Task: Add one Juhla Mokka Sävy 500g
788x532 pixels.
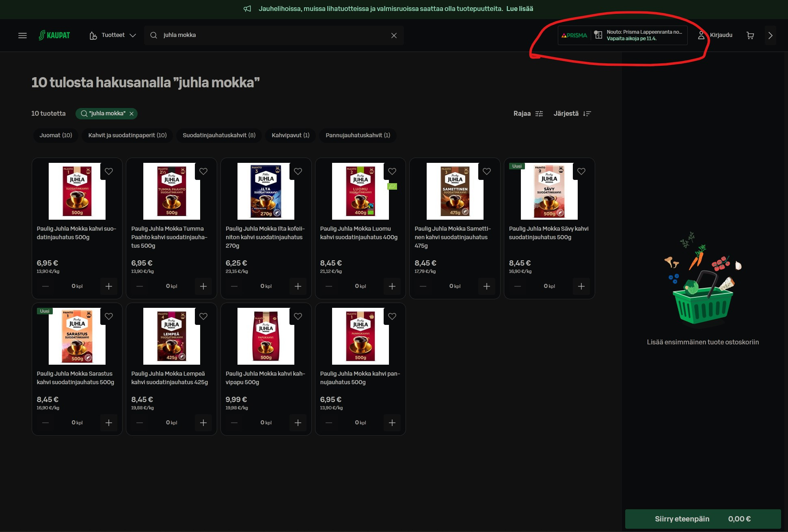Action: pyautogui.click(x=581, y=286)
